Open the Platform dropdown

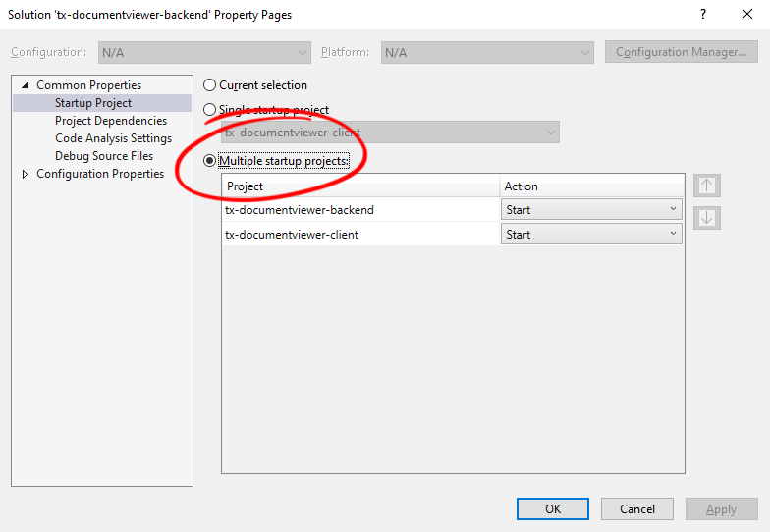coord(487,53)
